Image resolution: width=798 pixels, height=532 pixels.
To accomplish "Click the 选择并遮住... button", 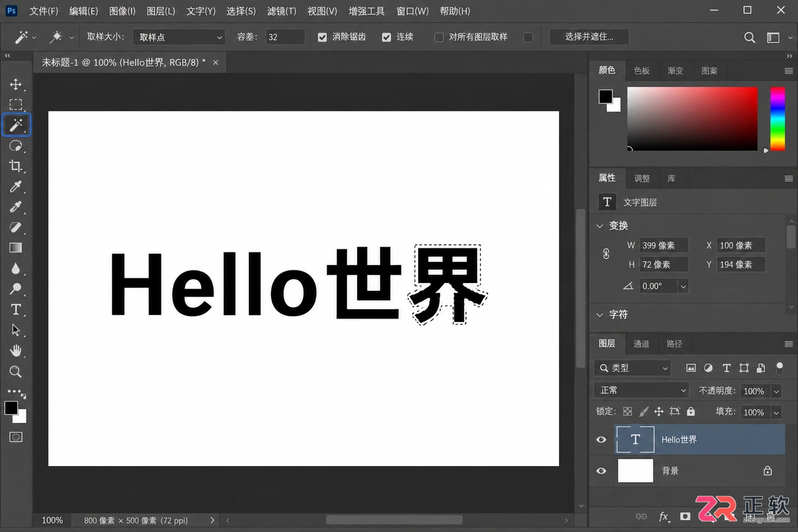I will pos(589,37).
